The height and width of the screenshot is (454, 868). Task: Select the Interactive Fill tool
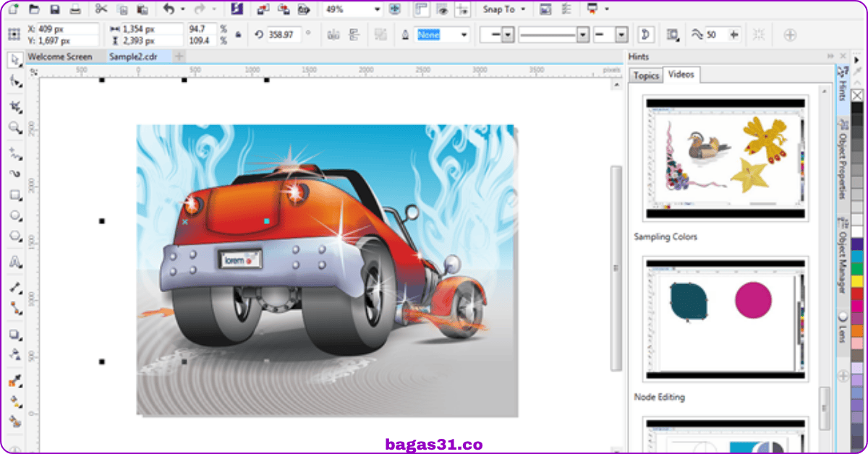(x=14, y=401)
